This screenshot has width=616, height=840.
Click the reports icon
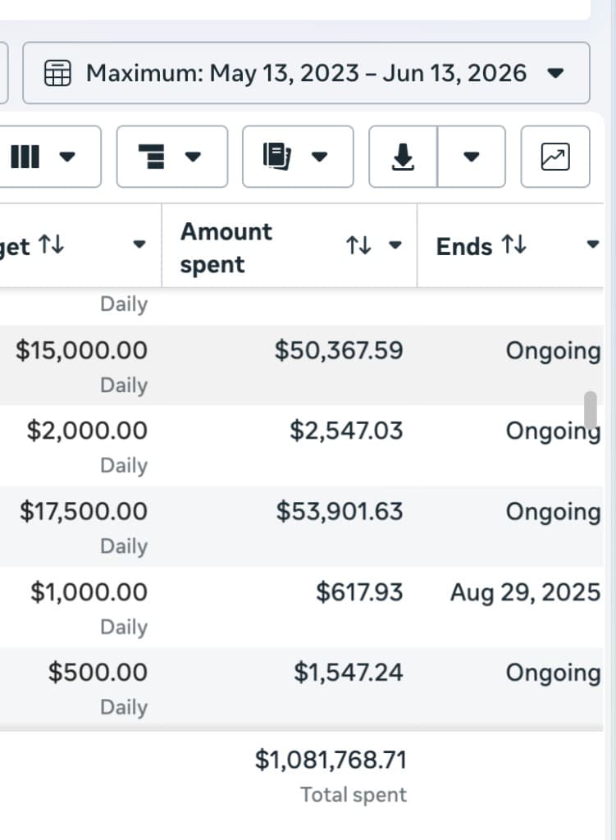tap(277, 157)
